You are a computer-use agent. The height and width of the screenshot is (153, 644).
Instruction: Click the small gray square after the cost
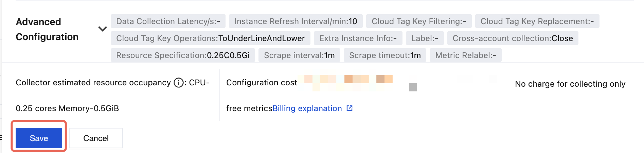(x=413, y=87)
